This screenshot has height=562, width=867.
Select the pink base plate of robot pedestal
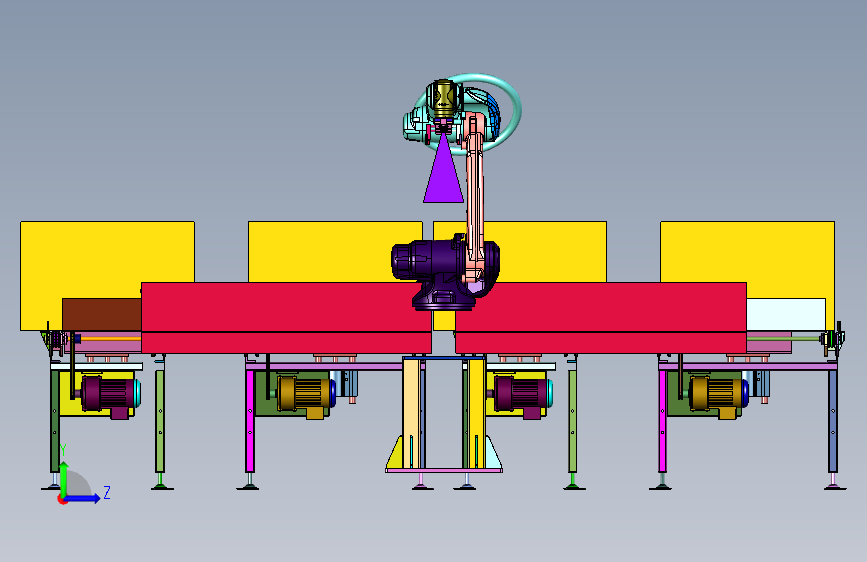pyautogui.click(x=444, y=470)
